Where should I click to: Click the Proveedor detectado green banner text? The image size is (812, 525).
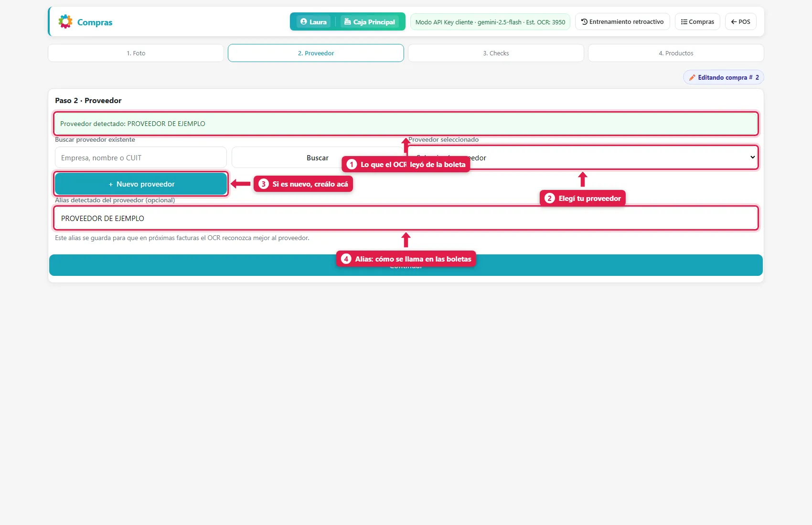[x=133, y=124]
